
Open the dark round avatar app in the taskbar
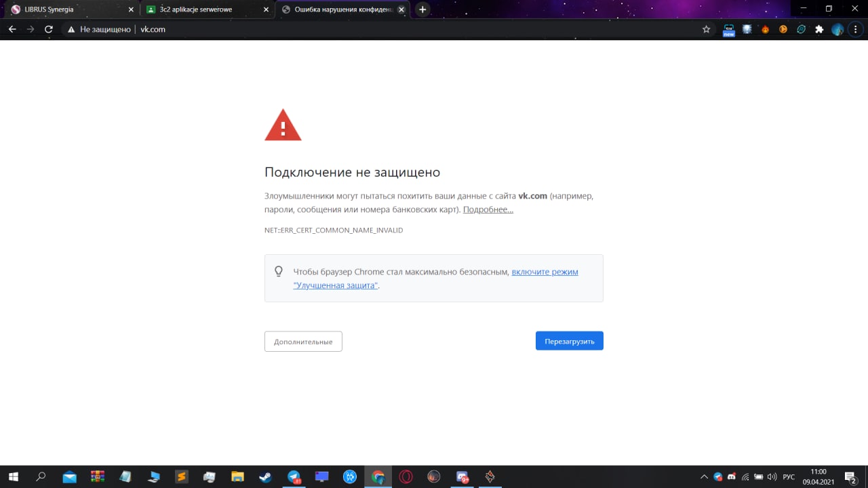[434, 476]
